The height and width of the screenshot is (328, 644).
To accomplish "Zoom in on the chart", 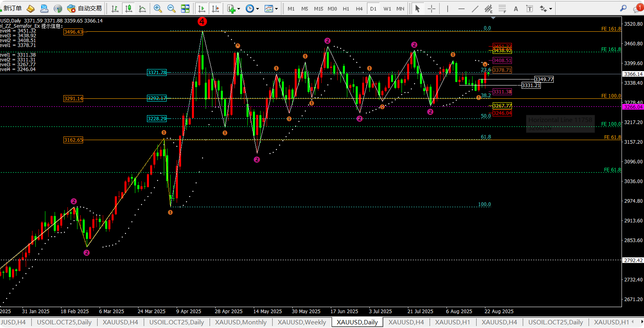I will [158, 8].
